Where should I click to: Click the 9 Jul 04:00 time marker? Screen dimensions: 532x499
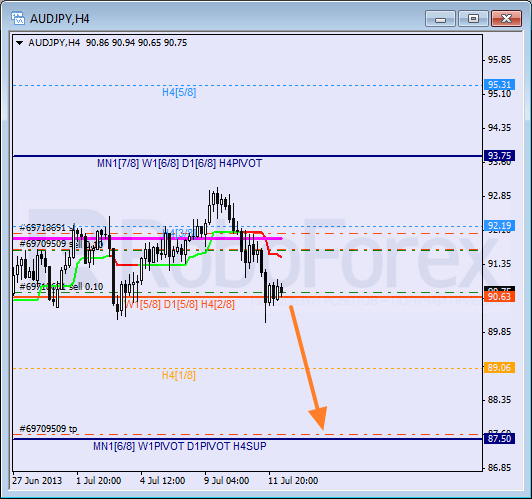226,481
